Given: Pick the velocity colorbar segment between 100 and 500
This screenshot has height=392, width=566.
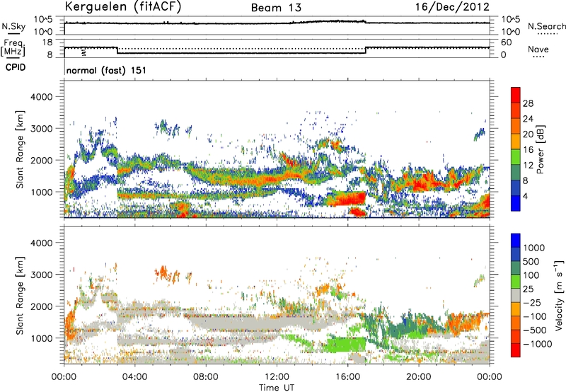Looking at the screenshot, I should click(516, 268).
